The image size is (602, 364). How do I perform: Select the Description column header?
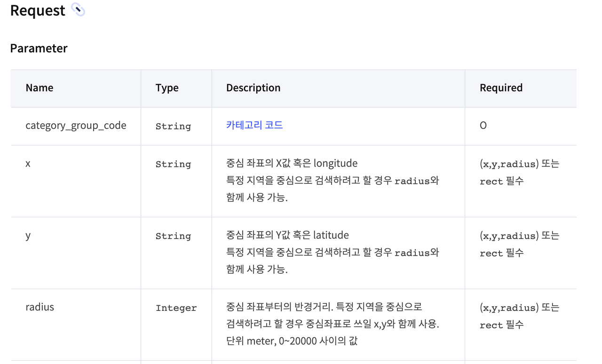(x=253, y=88)
